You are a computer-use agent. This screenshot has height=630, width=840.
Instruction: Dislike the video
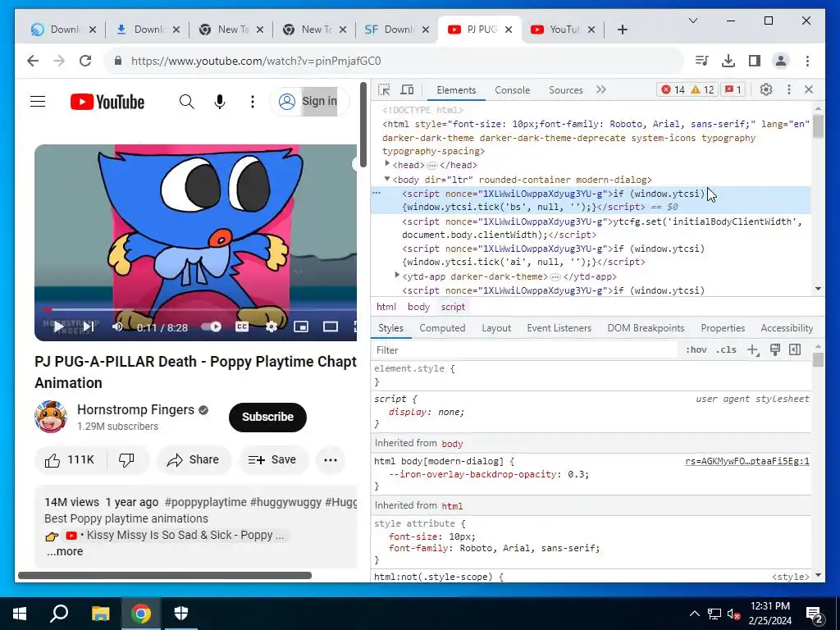click(x=127, y=459)
